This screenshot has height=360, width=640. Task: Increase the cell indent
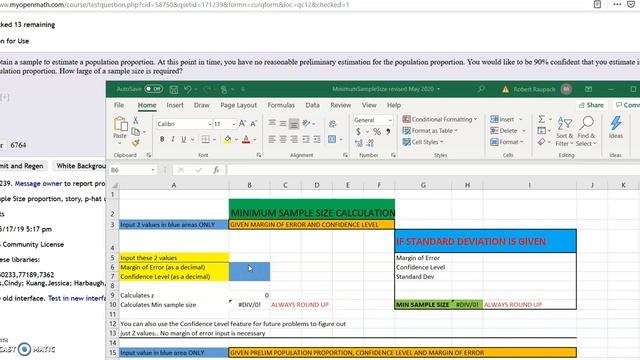click(x=317, y=140)
